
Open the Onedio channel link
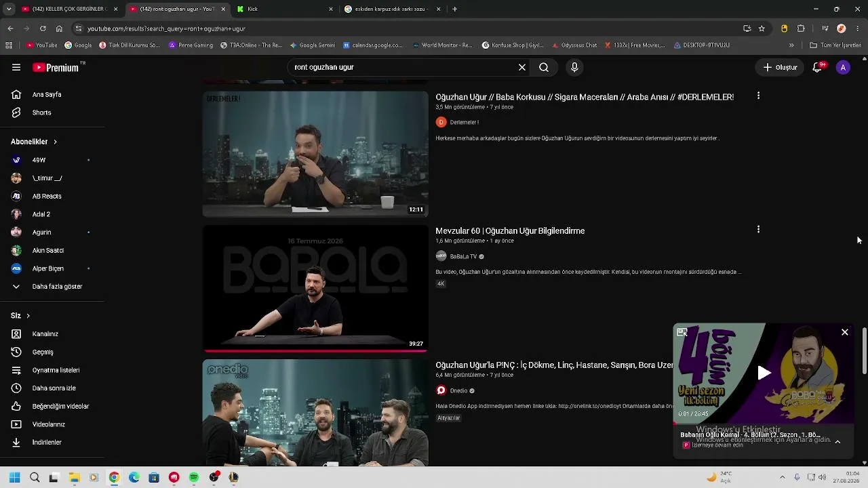458,391
